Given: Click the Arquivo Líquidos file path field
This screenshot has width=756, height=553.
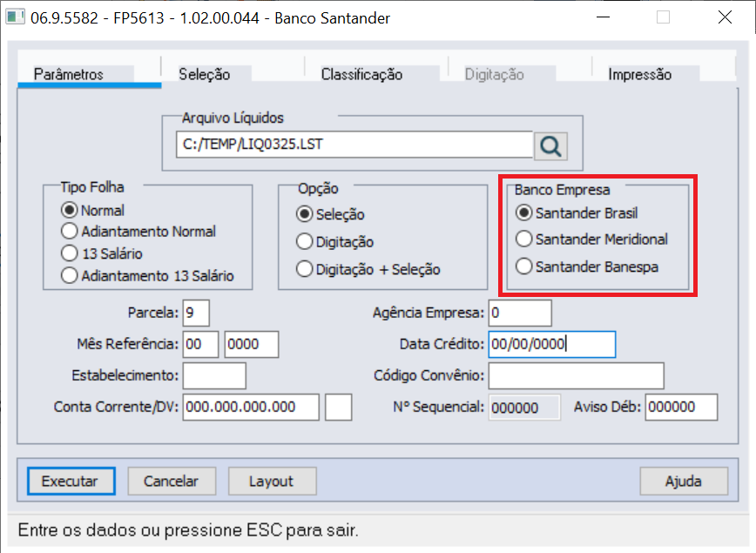Looking at the screenshot, I should (354, 145).
